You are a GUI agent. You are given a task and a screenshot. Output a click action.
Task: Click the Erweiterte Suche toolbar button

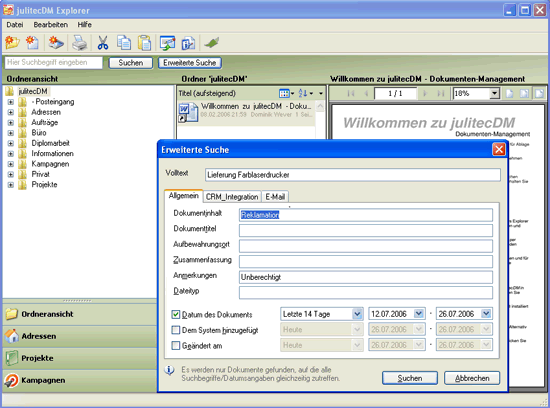(189, 63)
